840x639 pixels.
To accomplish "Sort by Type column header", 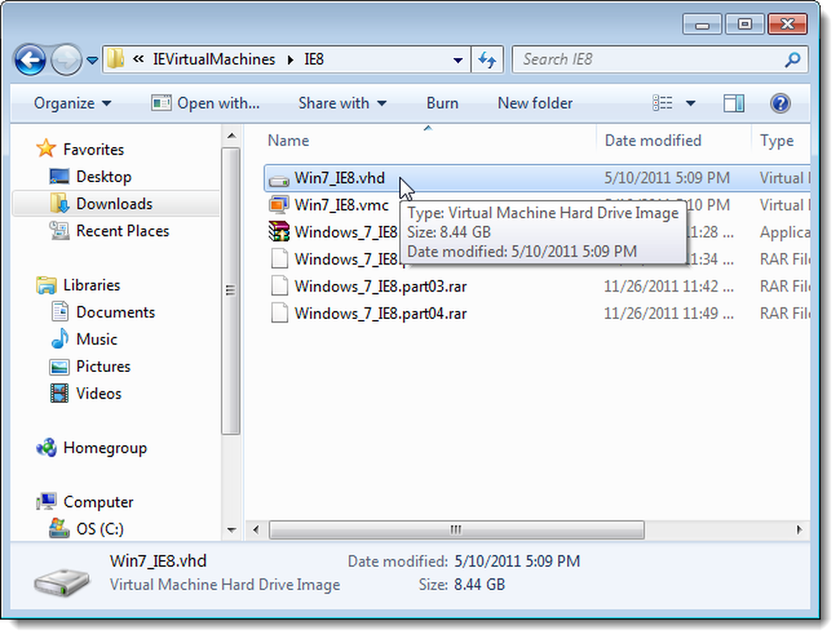I will pyautogui.click(x=777, y=140).
